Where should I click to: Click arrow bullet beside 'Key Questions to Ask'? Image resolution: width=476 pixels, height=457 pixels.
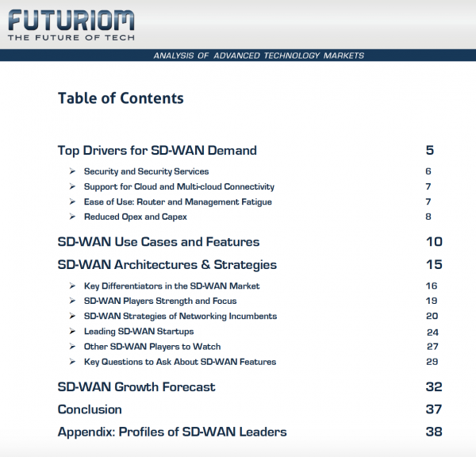pos(72,361)
